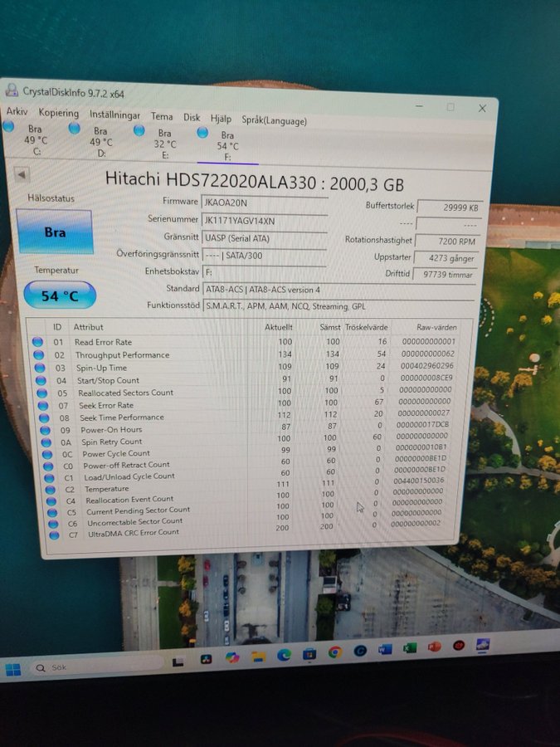The height and width of the screenshot is (747, 560).
Task: Click the Gränssnitt field UASP (Serial ATA)
Action: [x=265, y=238]
